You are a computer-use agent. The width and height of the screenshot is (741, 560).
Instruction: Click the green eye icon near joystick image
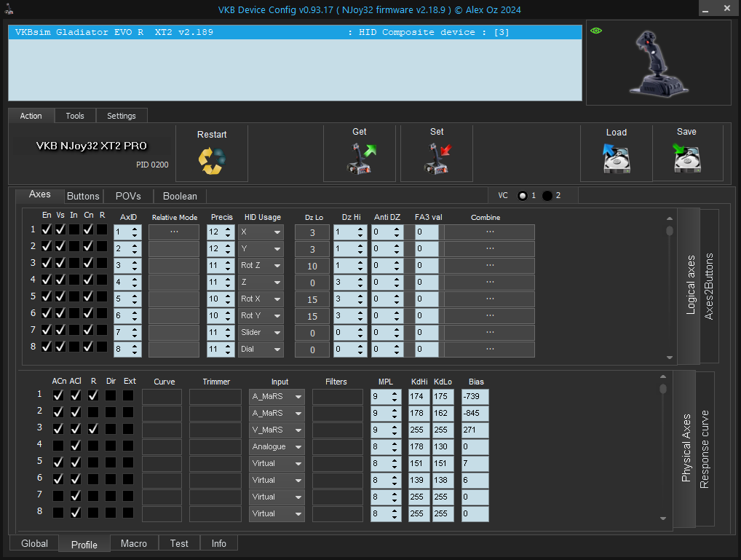596,31
